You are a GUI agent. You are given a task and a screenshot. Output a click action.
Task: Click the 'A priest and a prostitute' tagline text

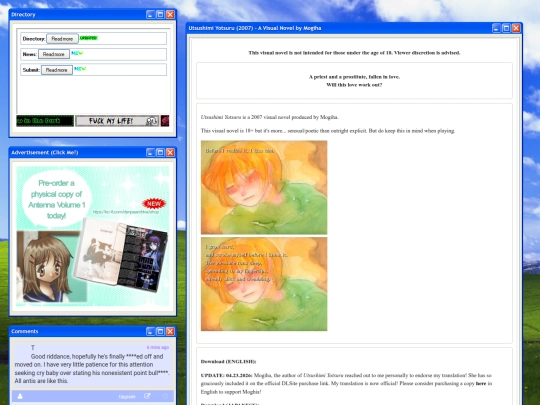point(354,77)
